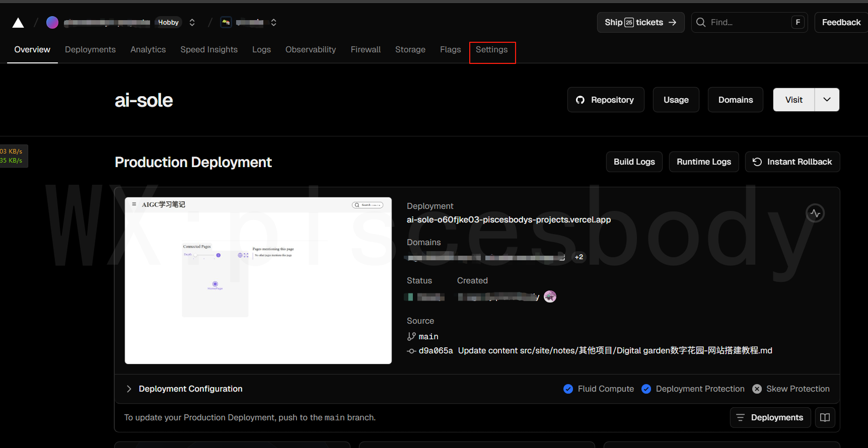868x448 pixels.
Task: Expand the Visit button dropdown arrow
Action: (x=827, y=100)
